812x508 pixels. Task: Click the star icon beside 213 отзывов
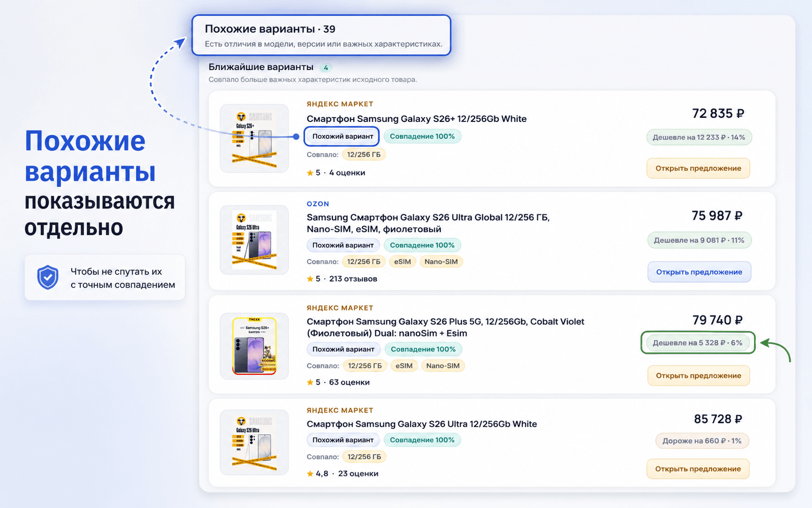tap(310, 279)
